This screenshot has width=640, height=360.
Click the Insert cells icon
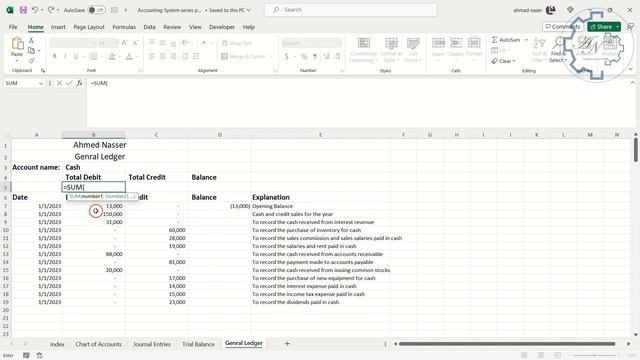click(438, 43)
